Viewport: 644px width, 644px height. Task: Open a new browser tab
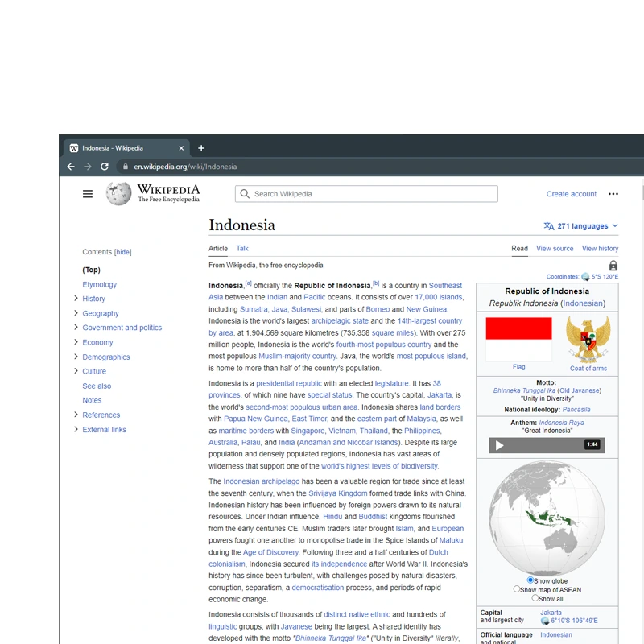click(x=201, y=148)
